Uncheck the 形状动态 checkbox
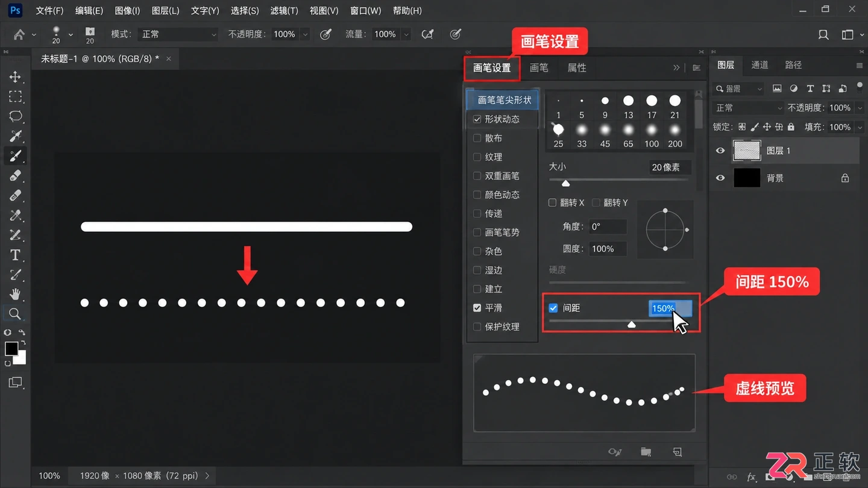868x488 pixels. (x=477, y=119)
